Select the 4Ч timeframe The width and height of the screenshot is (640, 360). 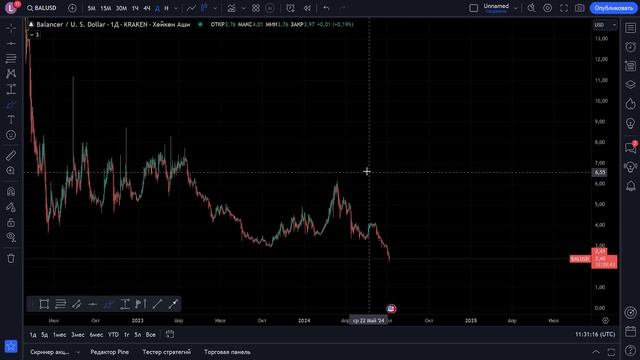pyautogui.click(x=147, y=8)
